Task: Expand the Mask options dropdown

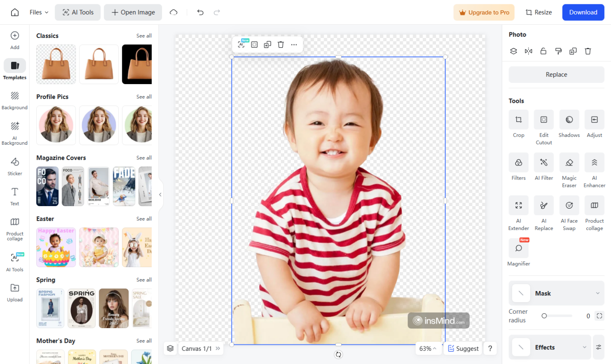Action: point(597,293)
